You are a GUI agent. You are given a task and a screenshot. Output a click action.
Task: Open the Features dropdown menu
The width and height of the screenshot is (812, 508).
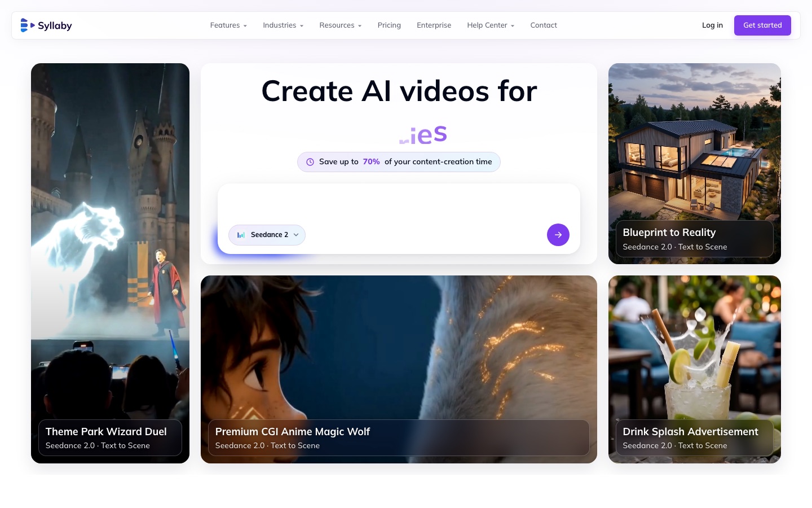pos(228,25)
